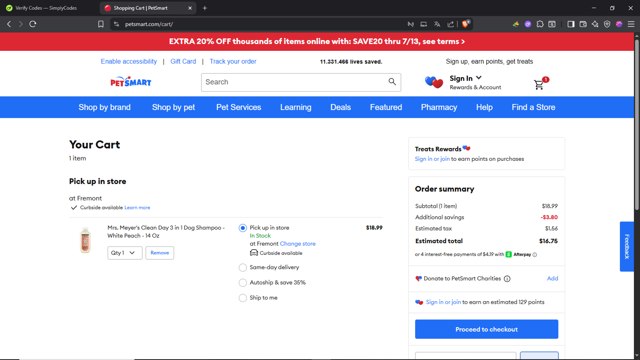Click the curbside car icon under Change store
The height and width of the screenshot is (360, 640).
tap(253, 253)
